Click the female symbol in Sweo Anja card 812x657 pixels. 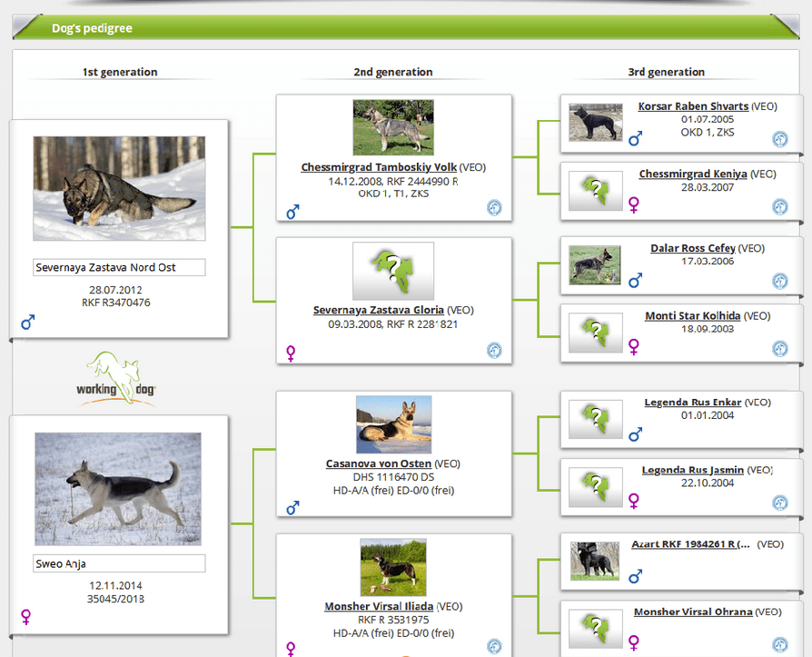[26, 617]
